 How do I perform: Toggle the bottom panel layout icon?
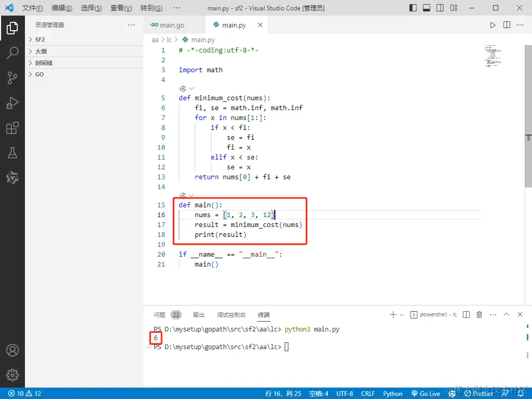click(x=427, y=8)
